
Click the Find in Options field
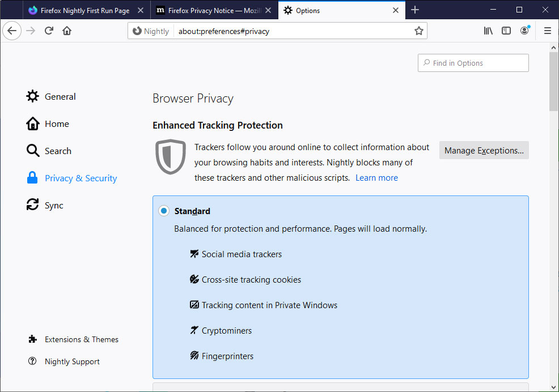coord(473,63)
